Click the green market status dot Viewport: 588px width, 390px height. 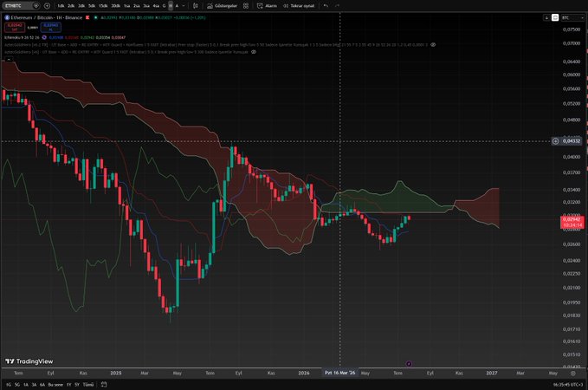[x=95, y=17]
